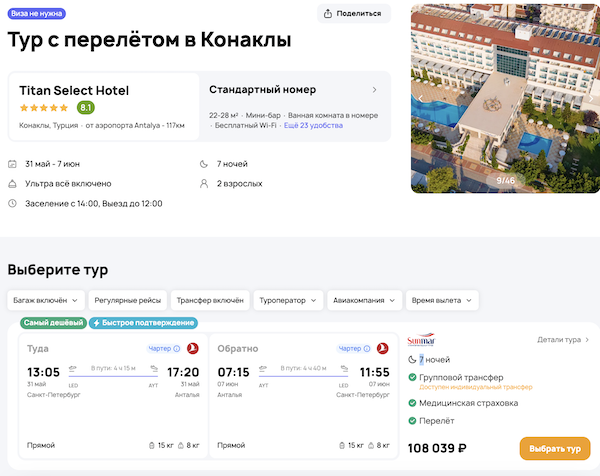The width and height of the screenshot is (600, 476).
Task: Click the Turkish Airlines logo on outbound flight
Action: (x=192, y=348)
